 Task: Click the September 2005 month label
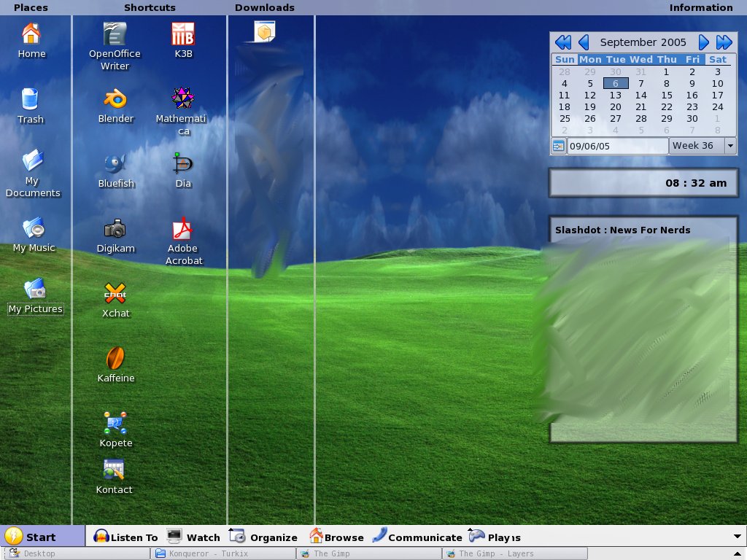pos(643,42)
